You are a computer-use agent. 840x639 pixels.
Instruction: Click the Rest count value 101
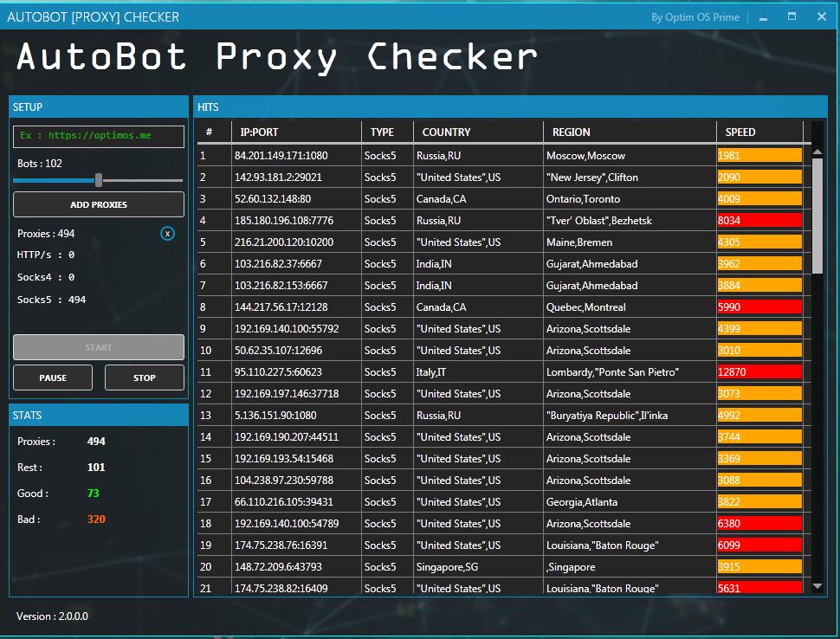[96, 467]
